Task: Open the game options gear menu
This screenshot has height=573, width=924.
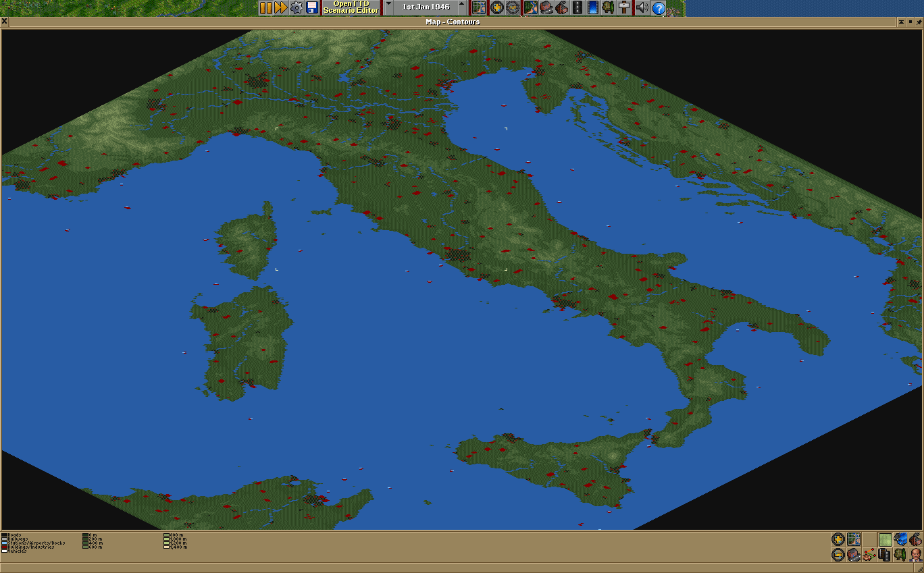Action: pyautogui.click(x=296, y=8)
